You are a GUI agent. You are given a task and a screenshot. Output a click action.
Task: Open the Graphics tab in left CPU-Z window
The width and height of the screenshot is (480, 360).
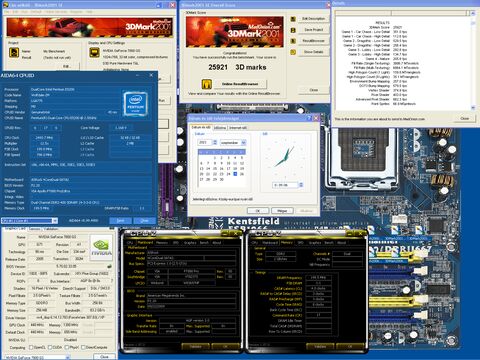(x=190, y=243)
